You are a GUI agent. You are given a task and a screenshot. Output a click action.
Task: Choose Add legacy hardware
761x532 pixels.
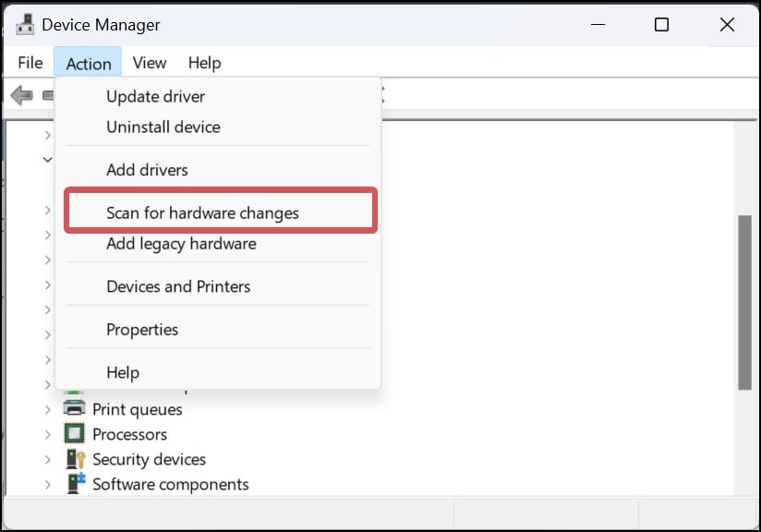coord(218,244)
